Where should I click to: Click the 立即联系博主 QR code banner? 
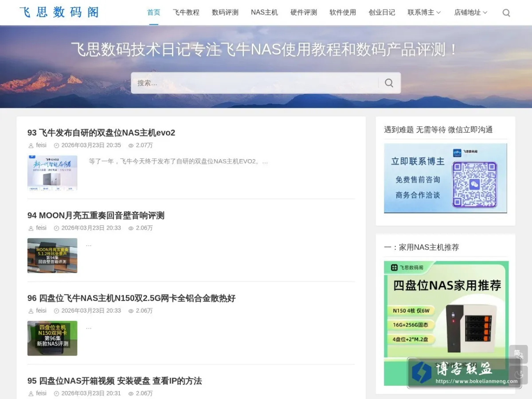pos(446,178)
